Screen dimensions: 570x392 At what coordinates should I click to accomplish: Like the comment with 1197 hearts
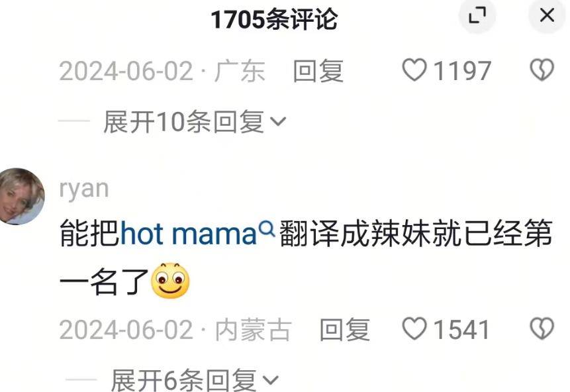click(x=414, y=70)
